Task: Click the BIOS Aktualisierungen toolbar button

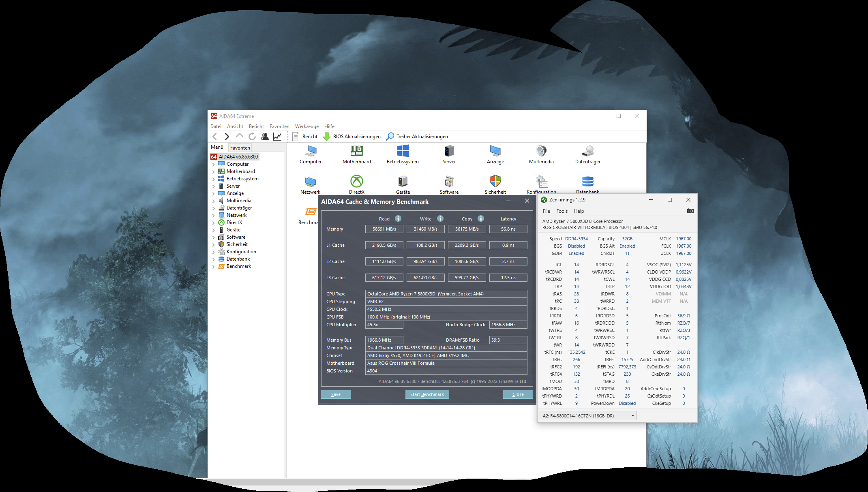Action: tap(351, 137)
